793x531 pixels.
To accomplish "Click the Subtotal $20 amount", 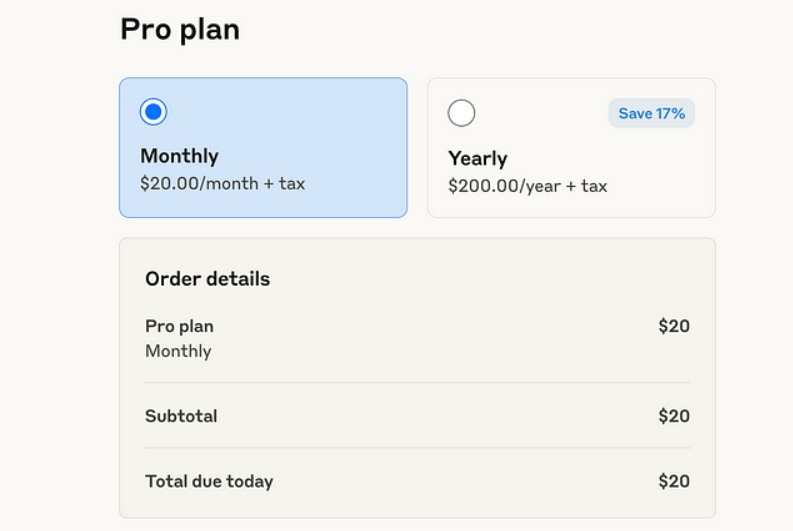I will 673,416.
